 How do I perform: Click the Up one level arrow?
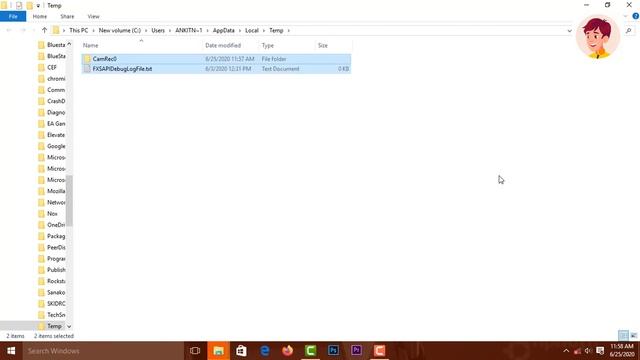tap(44, 30)
